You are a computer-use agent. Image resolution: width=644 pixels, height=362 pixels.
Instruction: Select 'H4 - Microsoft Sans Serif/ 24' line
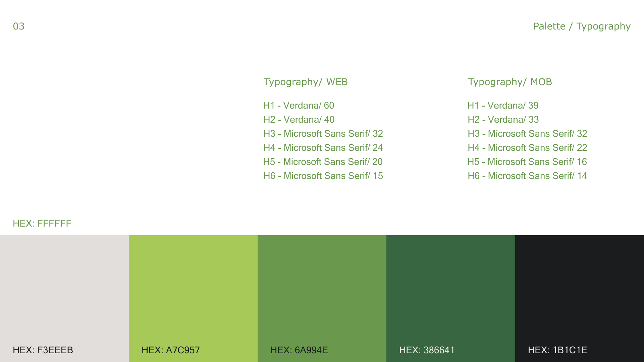click(x=323, y=148)
